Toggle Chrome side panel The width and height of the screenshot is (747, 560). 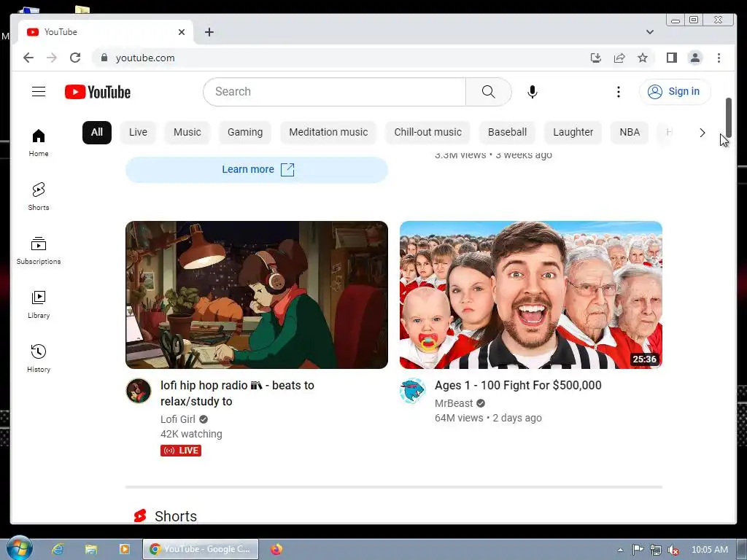[x=672, y=58]
